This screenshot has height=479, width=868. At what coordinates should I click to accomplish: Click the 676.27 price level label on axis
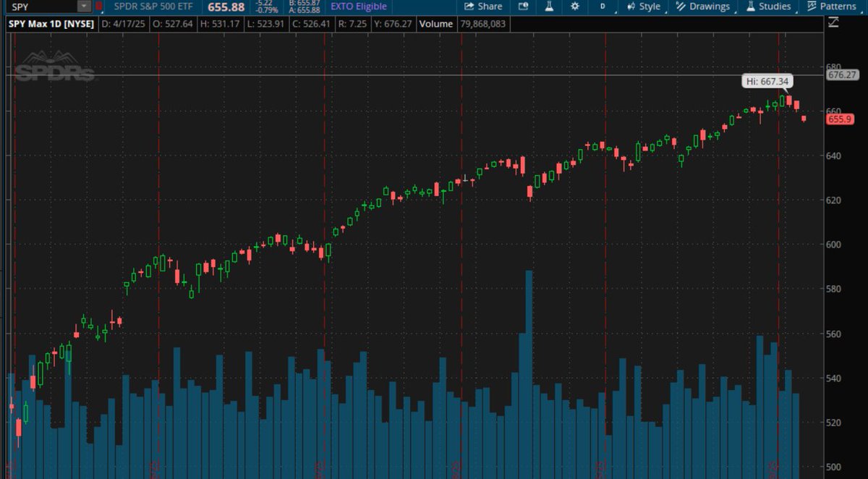[x=842, y=75]
